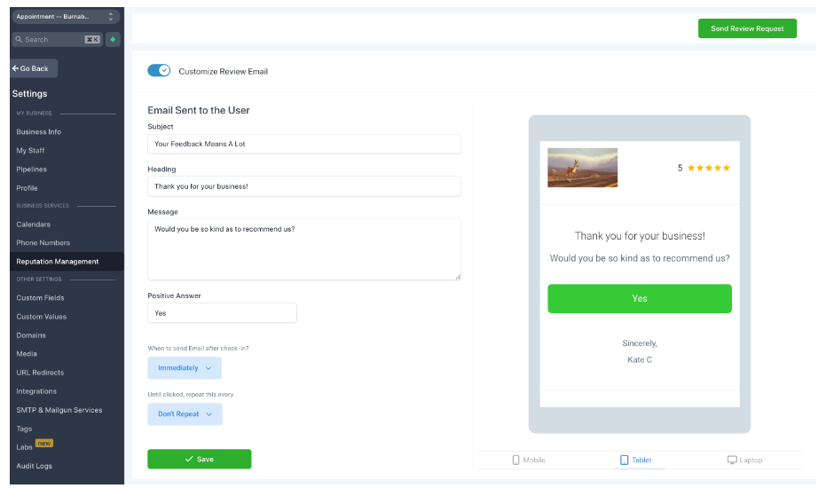Click the magnifying glass search icon
Screen dimensions: 826x504
pyautogui.click(x=18, y=39)
